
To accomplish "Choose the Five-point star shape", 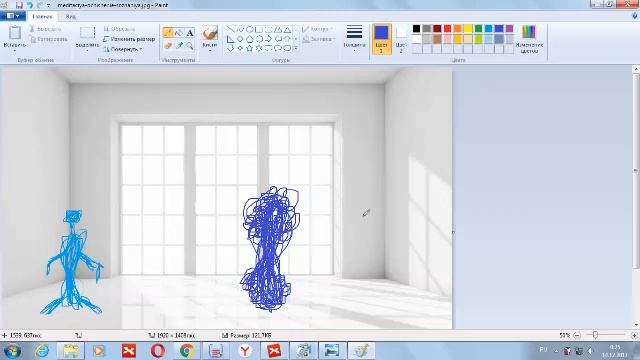I will point(249,48).
